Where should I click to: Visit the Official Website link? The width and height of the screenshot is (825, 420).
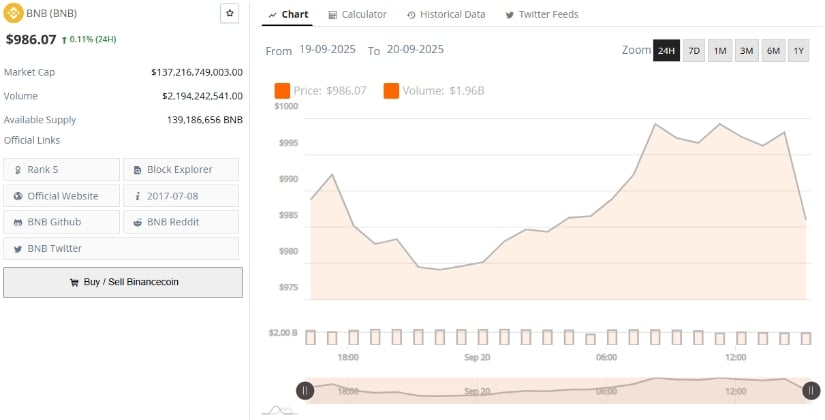click(x=62, y=196)
